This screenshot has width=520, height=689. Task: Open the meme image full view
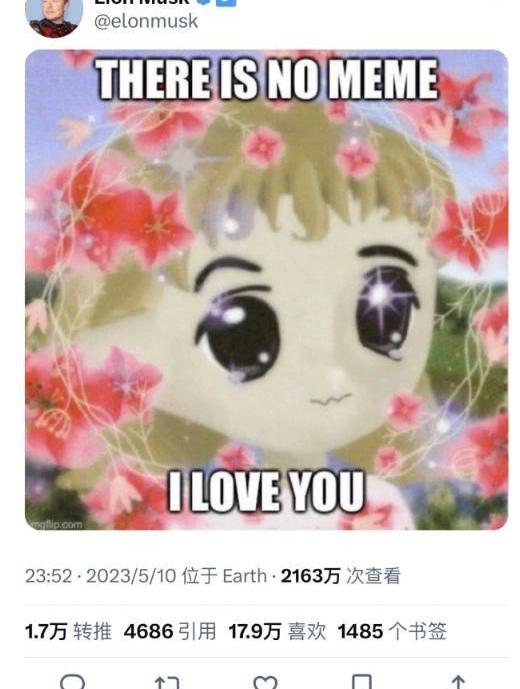point(266,290)
